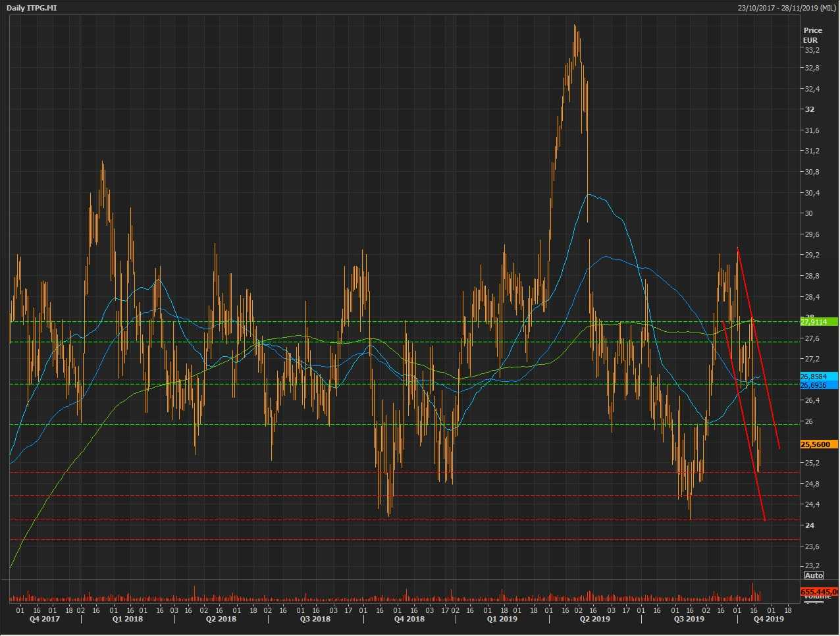840x636 pixels.
Task: Click the orange 25,5600 last price tag
Action: (818, 444)
